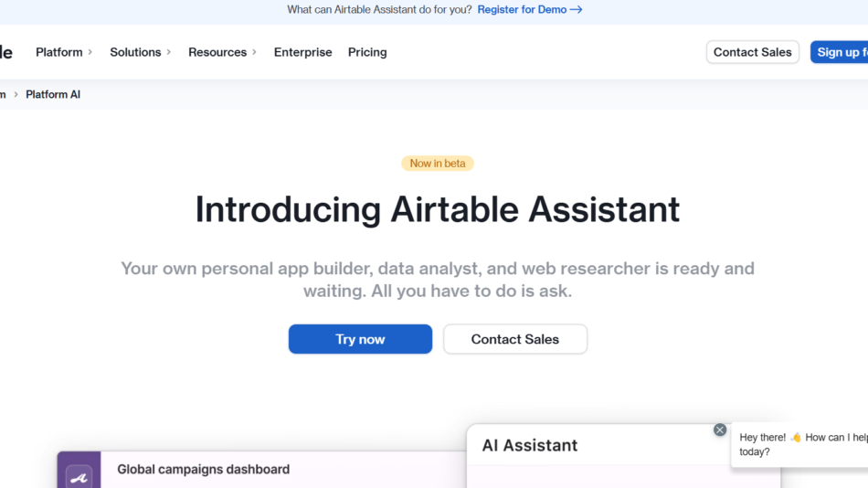Open the Register for Demo link
The width and height of the screenshot is (868, 488).
tap(529, 9)
